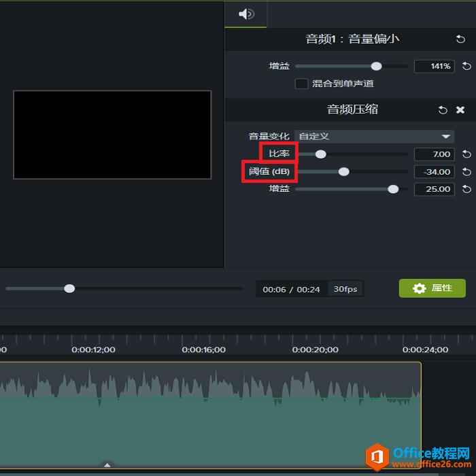Open the 音量变化 dropdown set to 自定义
Image resolution: width=476 pixels, height=476 pixels.
(x=375, y=137)
